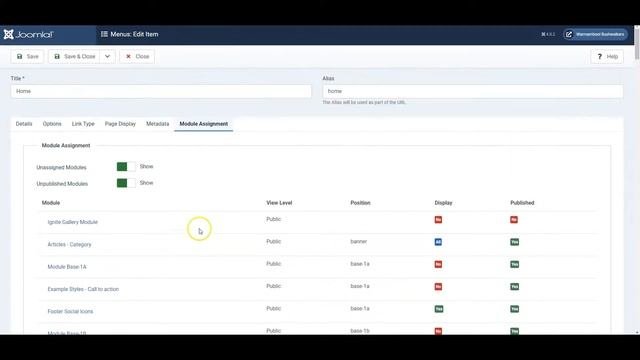Open the site preview button in header
This screenshot has width=640, height=360.
click(x=595, y=34)
